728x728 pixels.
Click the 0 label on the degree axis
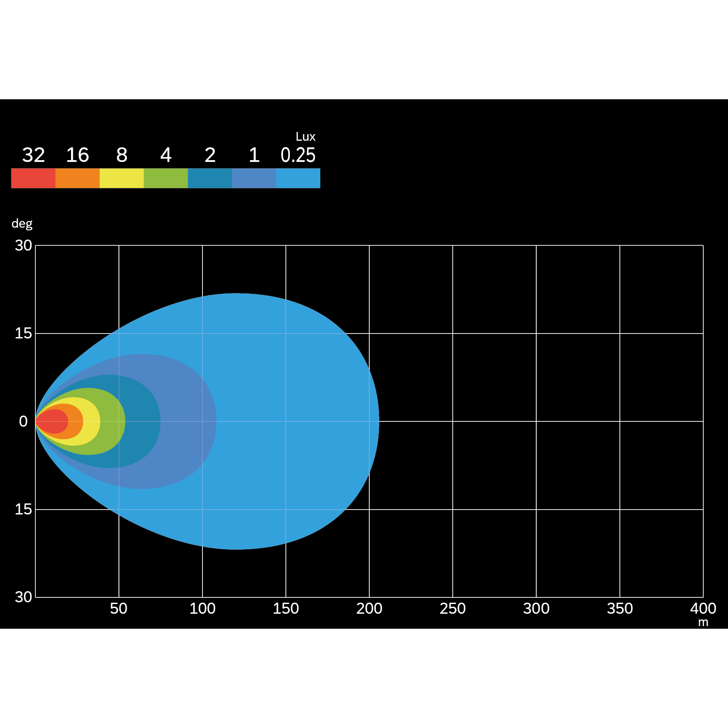(x=23, y=421)
